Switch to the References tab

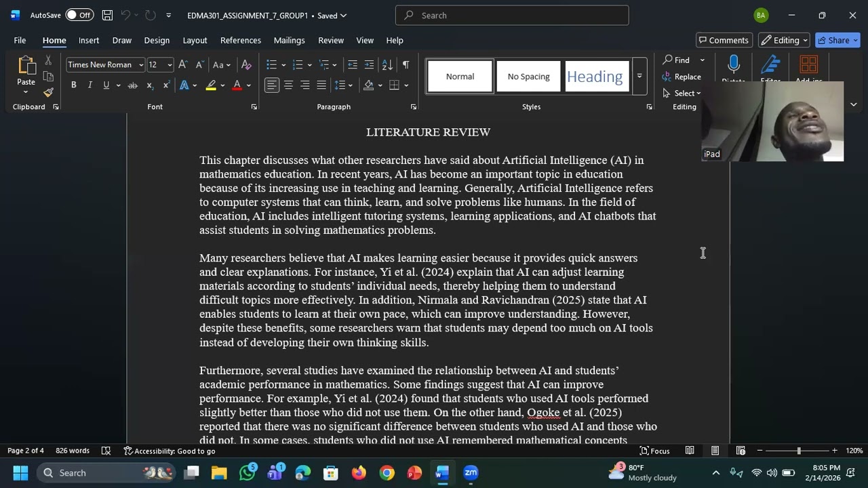(241, 40)
